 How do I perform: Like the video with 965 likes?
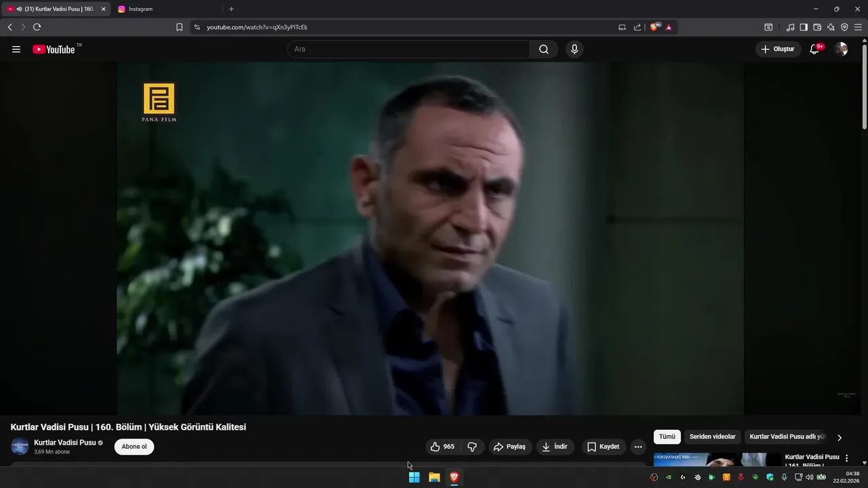coord(442,447)
